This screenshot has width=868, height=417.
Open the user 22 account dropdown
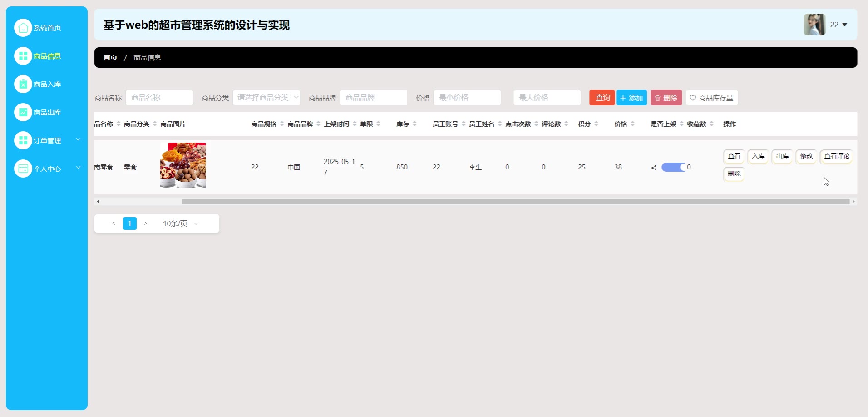[839, 25]
